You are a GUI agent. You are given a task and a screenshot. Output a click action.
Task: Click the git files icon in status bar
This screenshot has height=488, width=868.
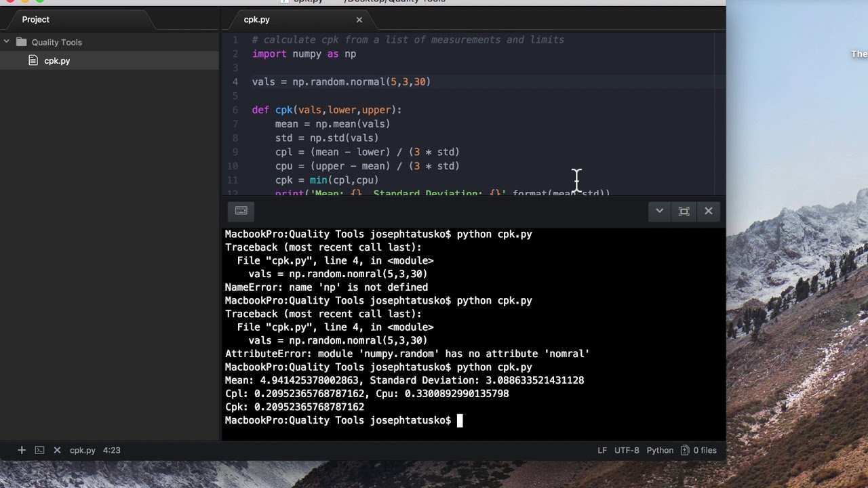[685, 450]
